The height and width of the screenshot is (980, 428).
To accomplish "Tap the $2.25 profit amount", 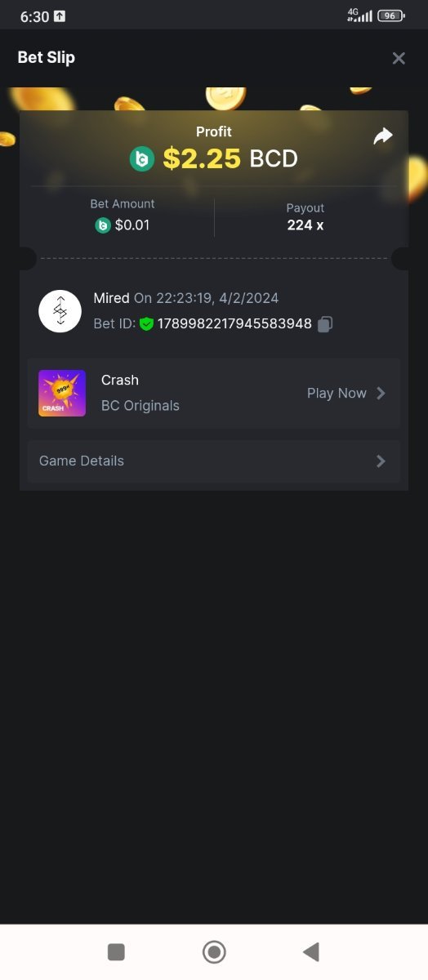I will click(202, 158).
